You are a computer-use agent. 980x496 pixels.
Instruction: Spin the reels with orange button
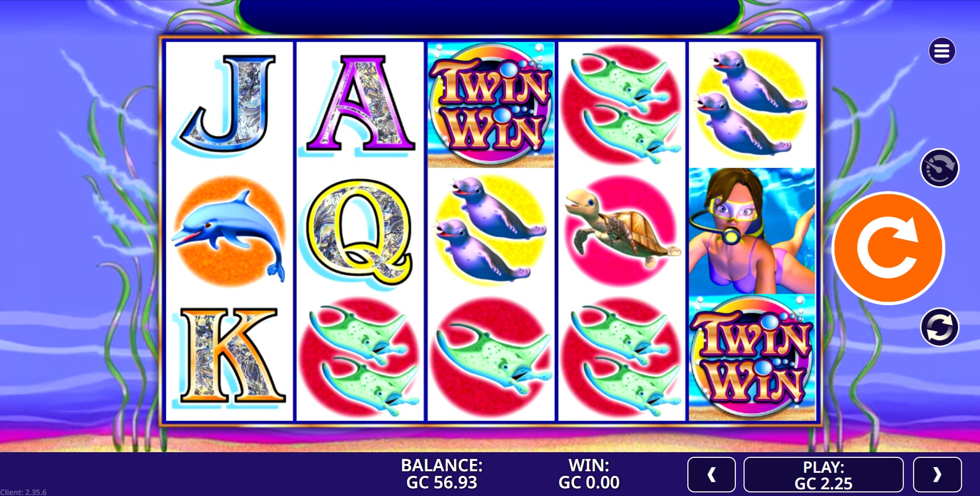pos(888,249)
